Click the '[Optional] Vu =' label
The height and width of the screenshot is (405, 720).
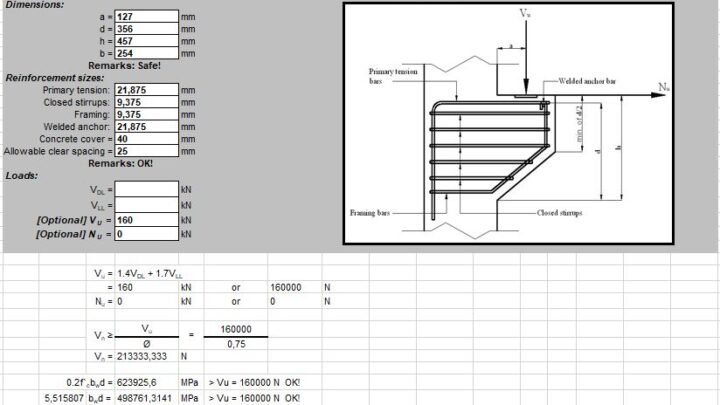tap(74, 220)
